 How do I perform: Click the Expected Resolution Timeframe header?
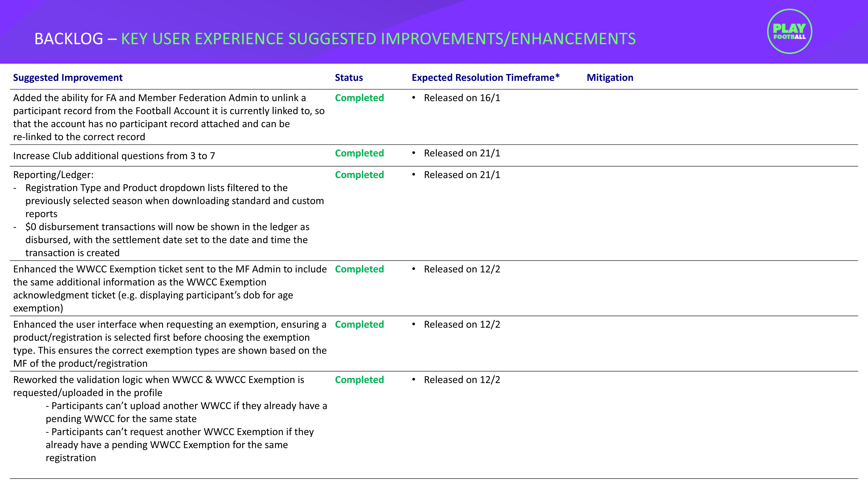485,78
